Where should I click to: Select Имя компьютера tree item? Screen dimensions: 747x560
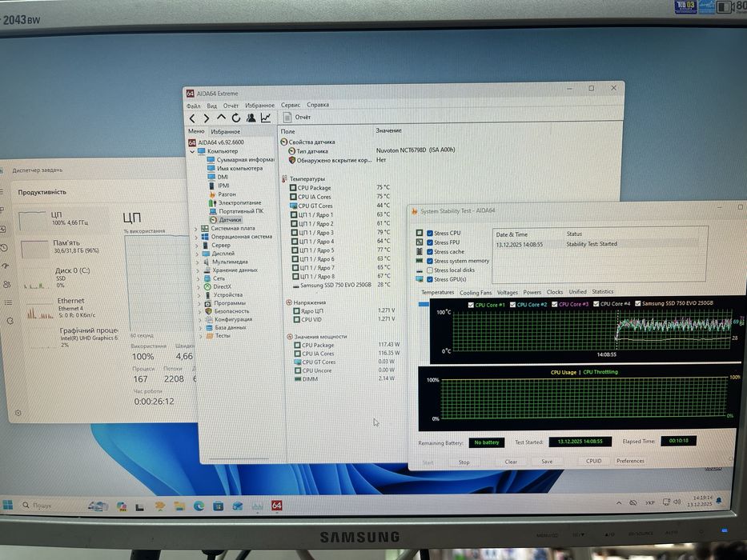(235, 168)
